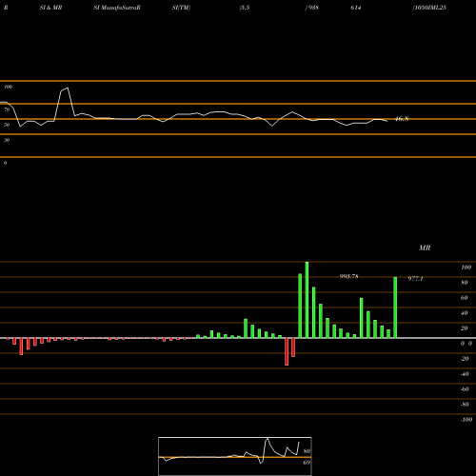Click the '70' level label on the RSI chart
Image resolution: width=476 pixels, height=476 pixels.
(7, 109)
